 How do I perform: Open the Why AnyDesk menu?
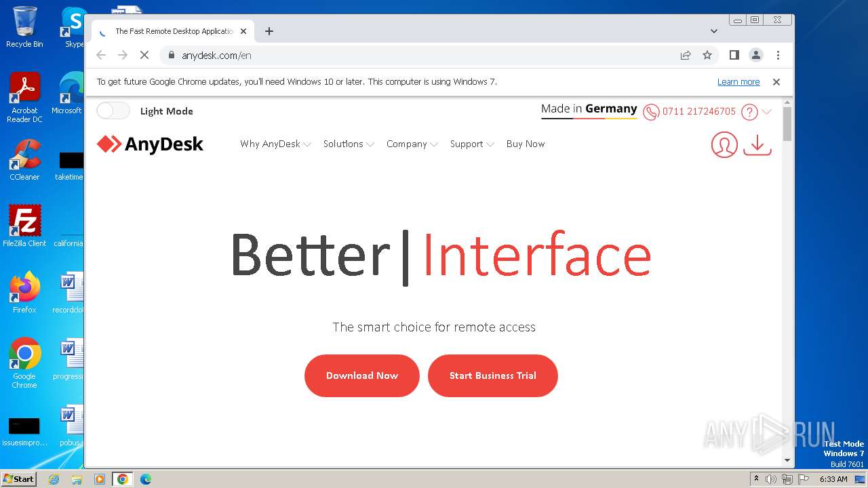click(275, 144)
